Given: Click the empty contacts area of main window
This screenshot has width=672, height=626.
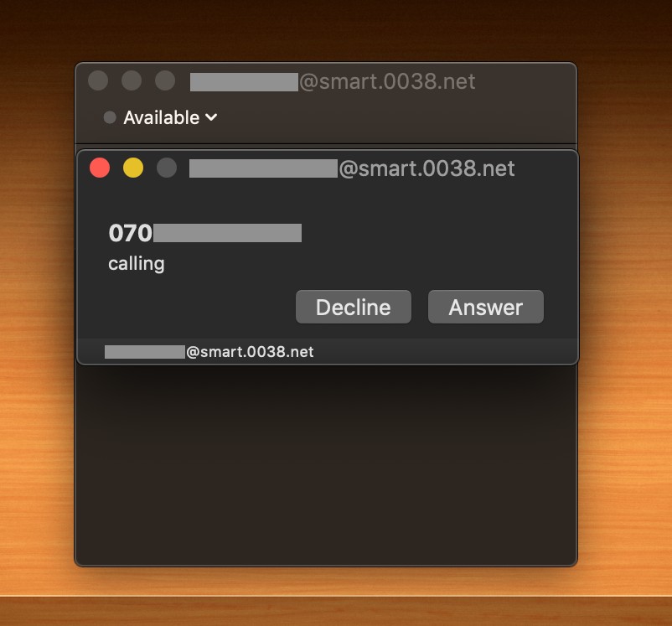Looking at the screenshot, I should [x=326, y=465].
